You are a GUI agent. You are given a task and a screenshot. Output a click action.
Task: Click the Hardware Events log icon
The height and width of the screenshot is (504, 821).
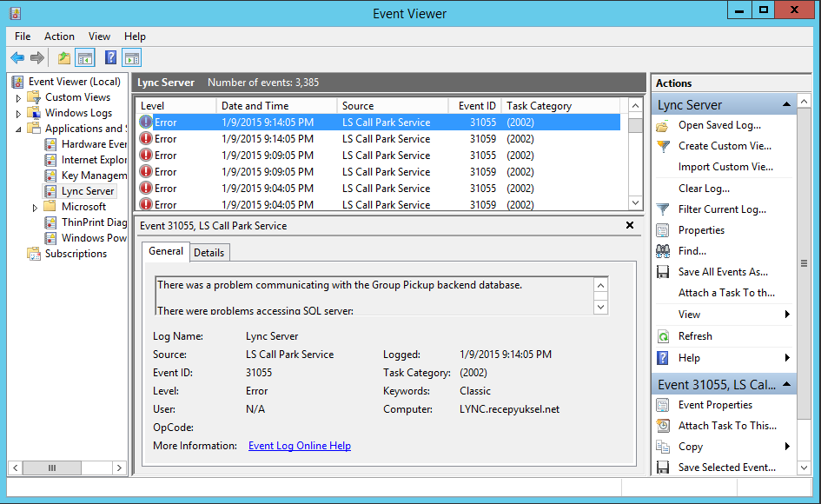coord(50,144)
